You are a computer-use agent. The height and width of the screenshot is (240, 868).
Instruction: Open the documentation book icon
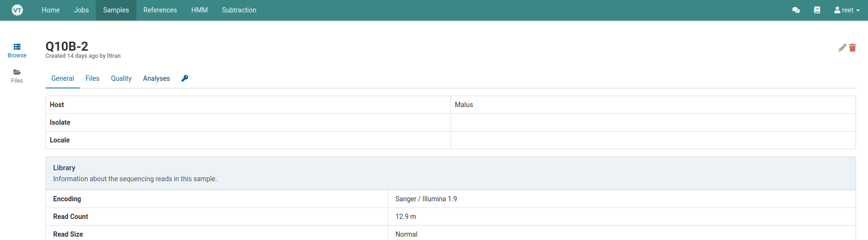[817, 10]
